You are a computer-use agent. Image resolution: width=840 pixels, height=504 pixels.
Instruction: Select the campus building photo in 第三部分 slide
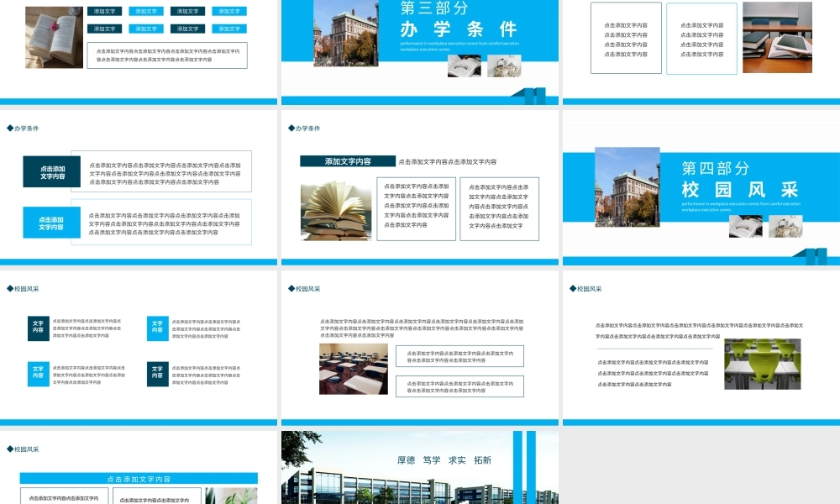pos(345,33)
